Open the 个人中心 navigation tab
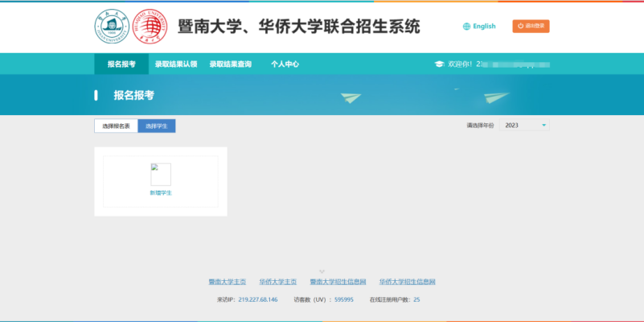The width and height of the screenshot is (644, 322). click(x=285, y=64)
